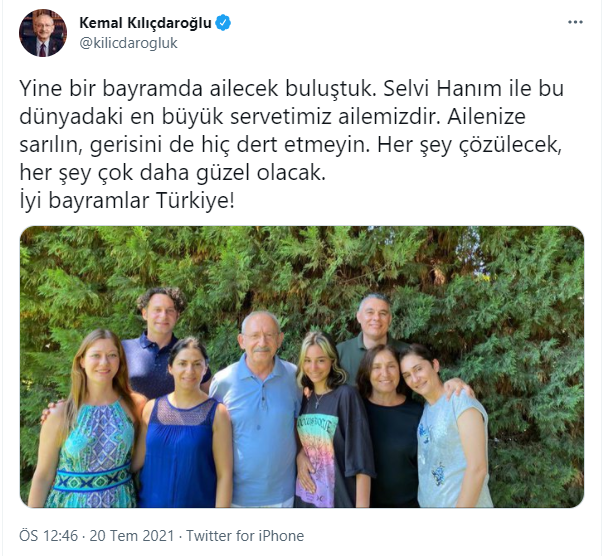
Task: Click the blue verified badge
Action: click(223, 23)
